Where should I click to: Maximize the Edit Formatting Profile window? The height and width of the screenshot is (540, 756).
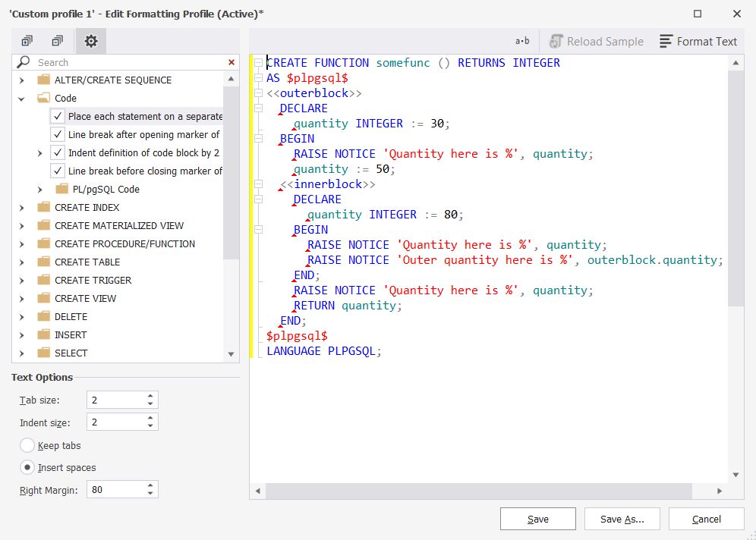[698, 14]
